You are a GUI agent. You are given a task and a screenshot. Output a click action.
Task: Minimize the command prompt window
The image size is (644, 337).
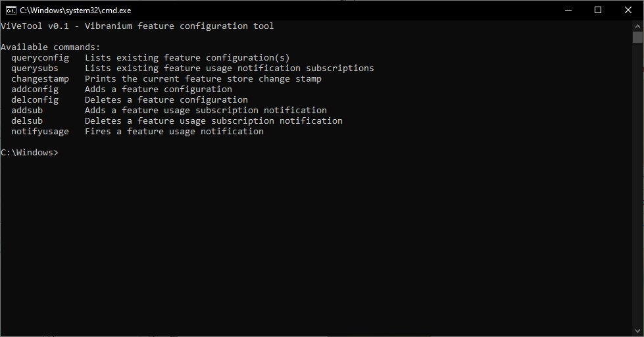[x=568, y=11]
